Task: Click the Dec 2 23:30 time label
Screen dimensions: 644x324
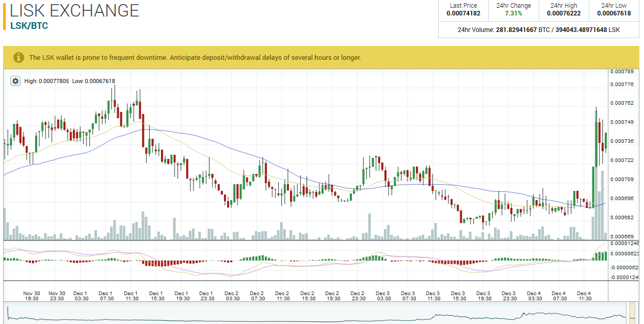Action: pos(358,296)
